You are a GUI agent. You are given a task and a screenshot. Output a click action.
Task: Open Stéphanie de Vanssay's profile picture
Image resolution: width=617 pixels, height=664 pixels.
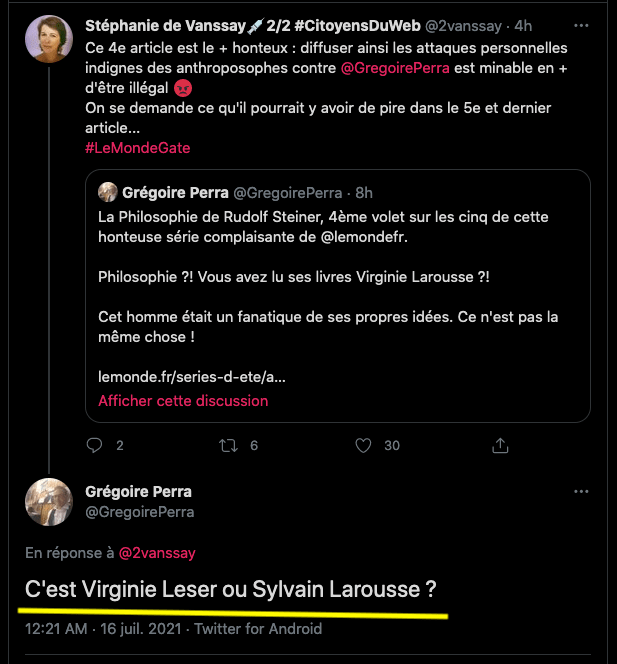pos(48,40)
